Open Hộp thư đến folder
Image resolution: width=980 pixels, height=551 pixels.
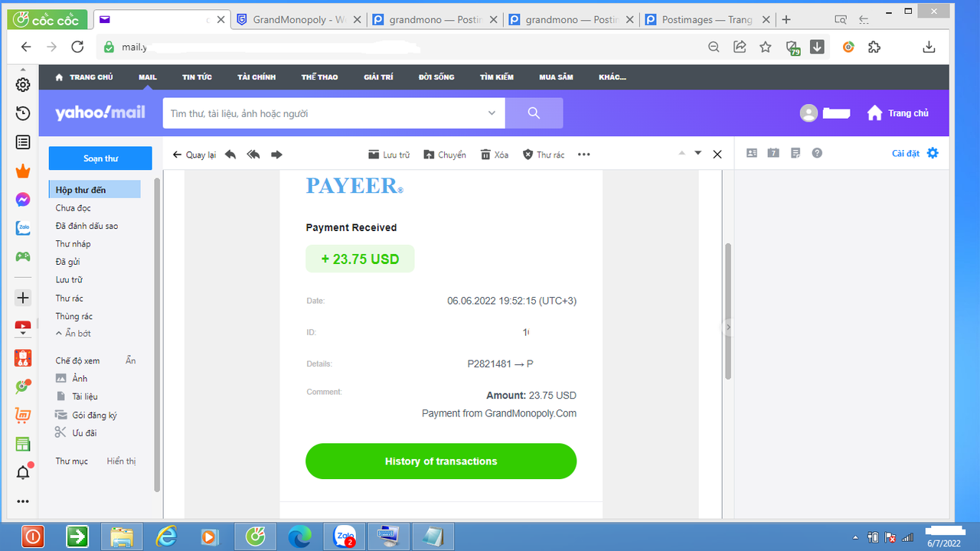point(94,189)
